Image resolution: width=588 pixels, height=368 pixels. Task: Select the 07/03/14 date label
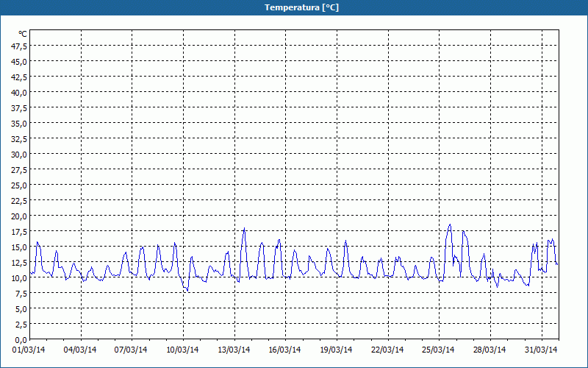131,350
